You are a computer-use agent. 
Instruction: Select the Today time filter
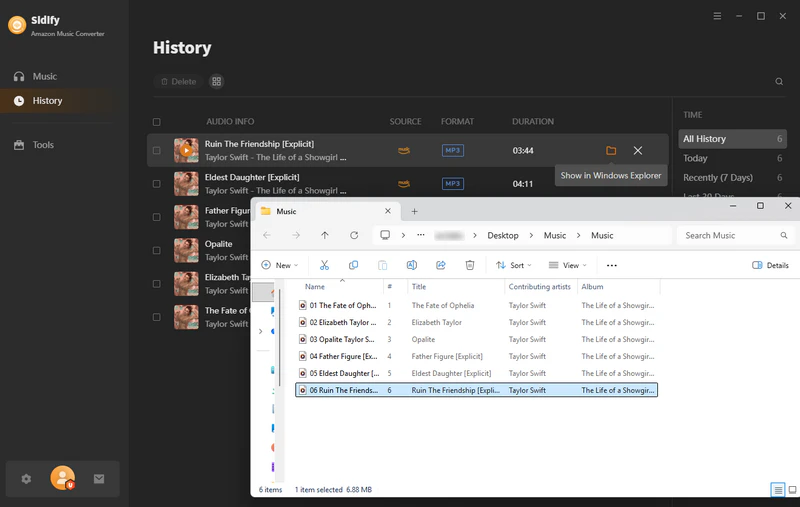[695, 158]
